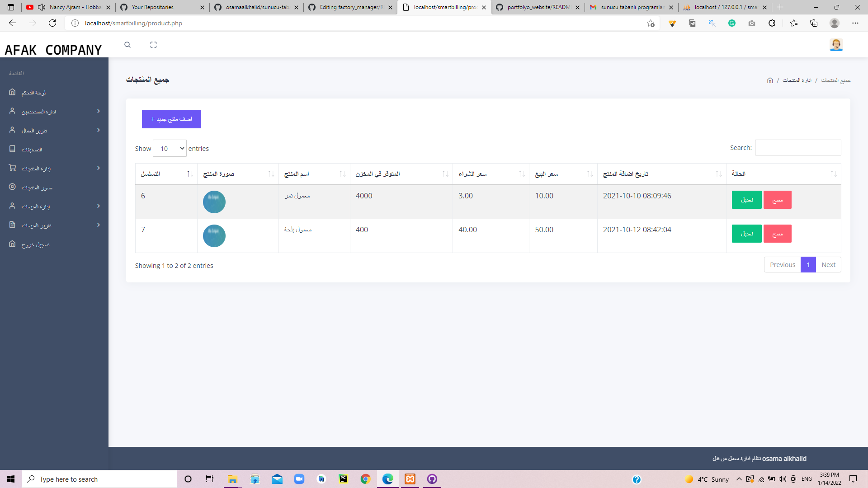The width and height of the screenshot is (868, 488).
Task: Click inside the Search input field
Action: click(797, 147)
